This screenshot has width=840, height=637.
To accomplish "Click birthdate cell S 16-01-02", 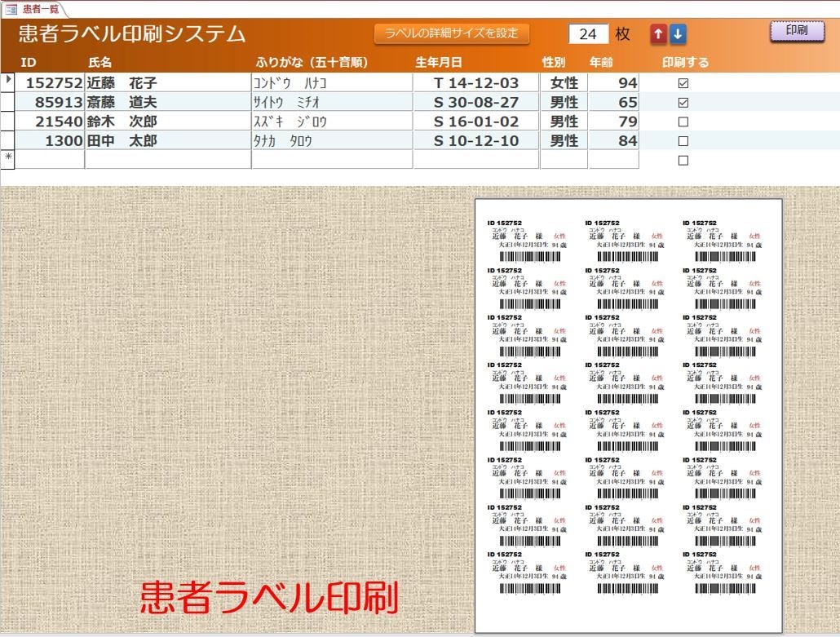I will (475, 121).
